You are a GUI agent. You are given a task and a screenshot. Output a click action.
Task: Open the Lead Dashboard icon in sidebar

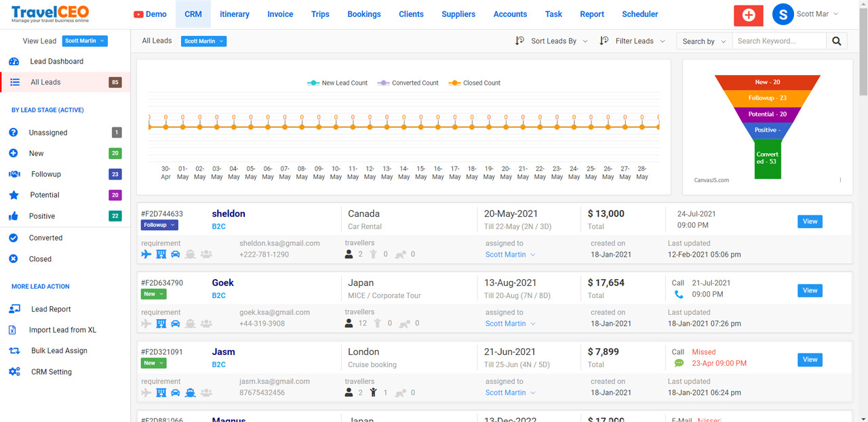point(14,62)
